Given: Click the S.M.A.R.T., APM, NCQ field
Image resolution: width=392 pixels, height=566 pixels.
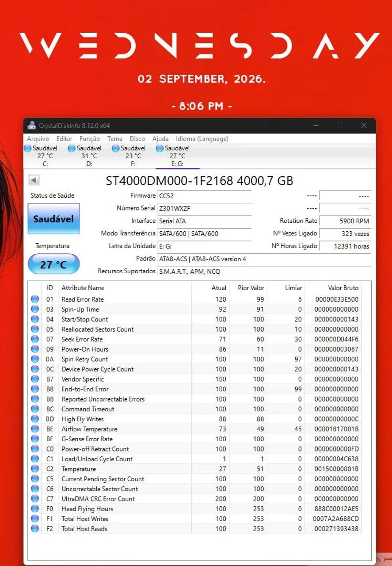Looking at the screenshot, I should tap(264, 272).
